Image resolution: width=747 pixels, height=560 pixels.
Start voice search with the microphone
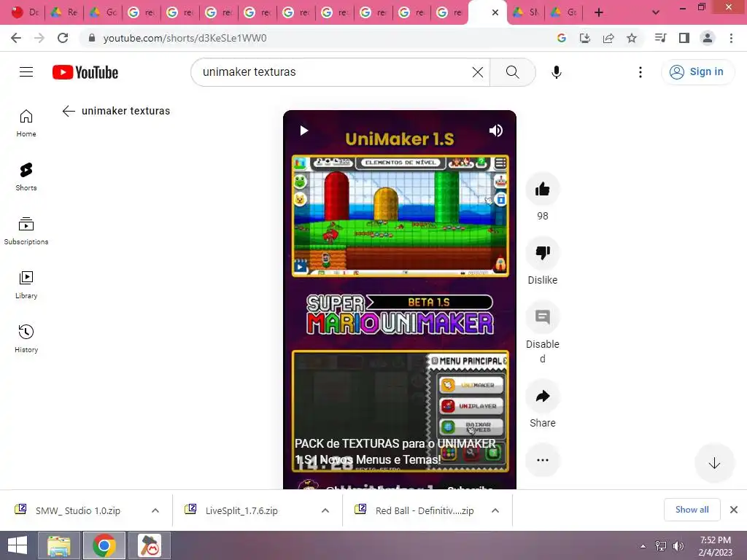[x=556, y=72]
